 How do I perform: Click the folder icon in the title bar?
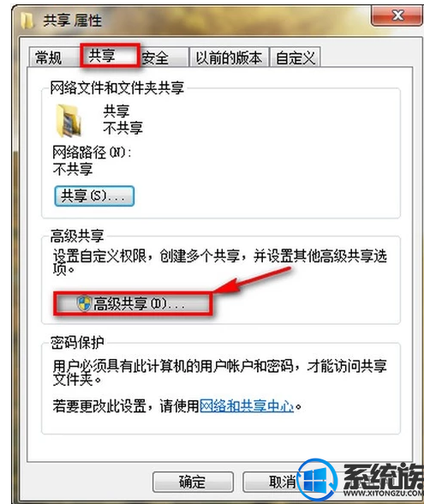(27, 21)
